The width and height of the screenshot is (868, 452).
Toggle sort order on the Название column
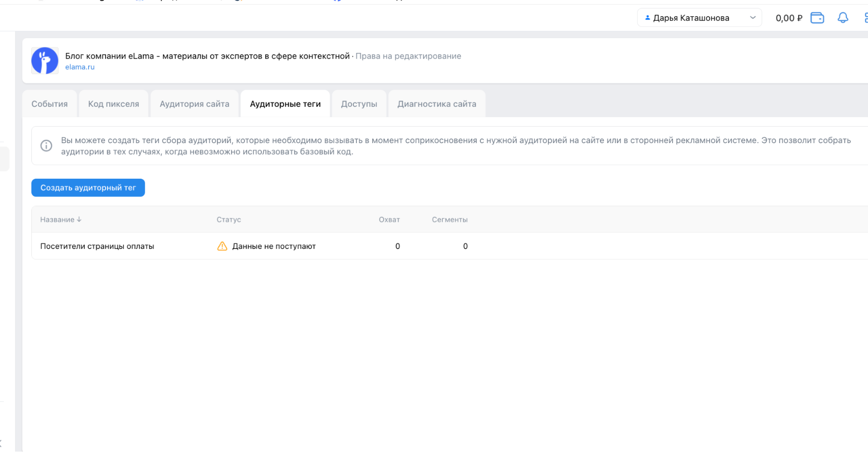[61, 219]
